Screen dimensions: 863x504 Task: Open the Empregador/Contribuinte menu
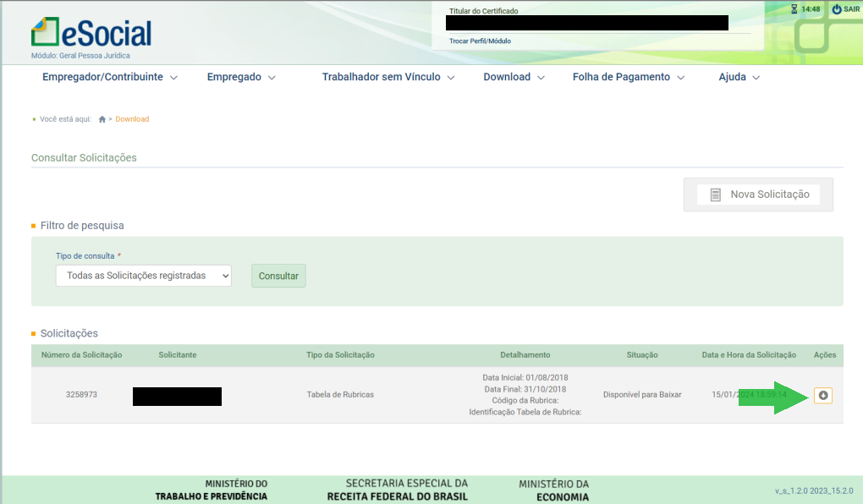110,77
